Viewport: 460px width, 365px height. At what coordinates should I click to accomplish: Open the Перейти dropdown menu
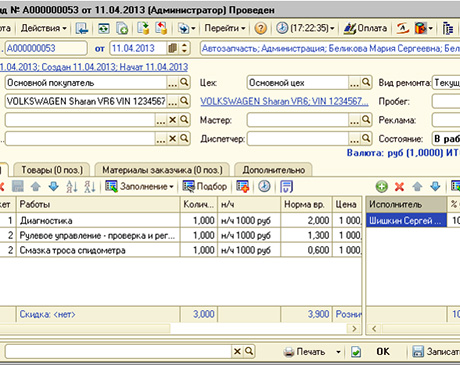pos(225,28)
